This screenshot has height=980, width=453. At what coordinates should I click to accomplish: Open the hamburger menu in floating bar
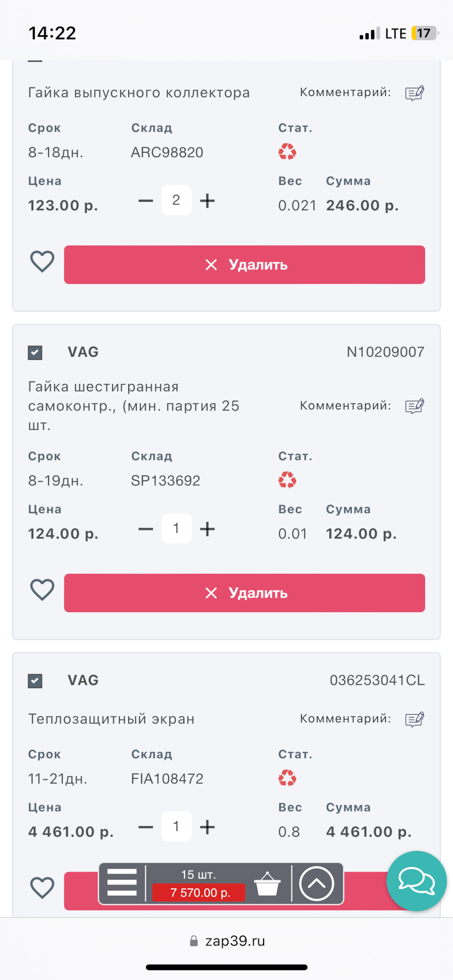click(x=122, y=883)
